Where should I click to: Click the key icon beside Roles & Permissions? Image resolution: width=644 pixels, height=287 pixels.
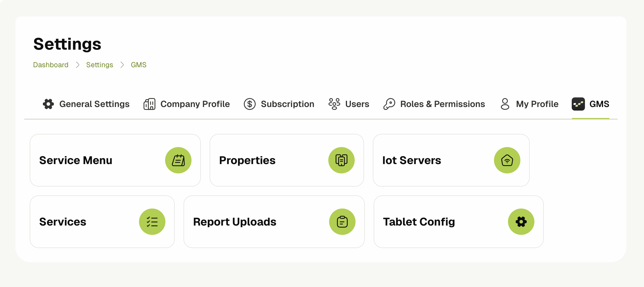[389, 104]
